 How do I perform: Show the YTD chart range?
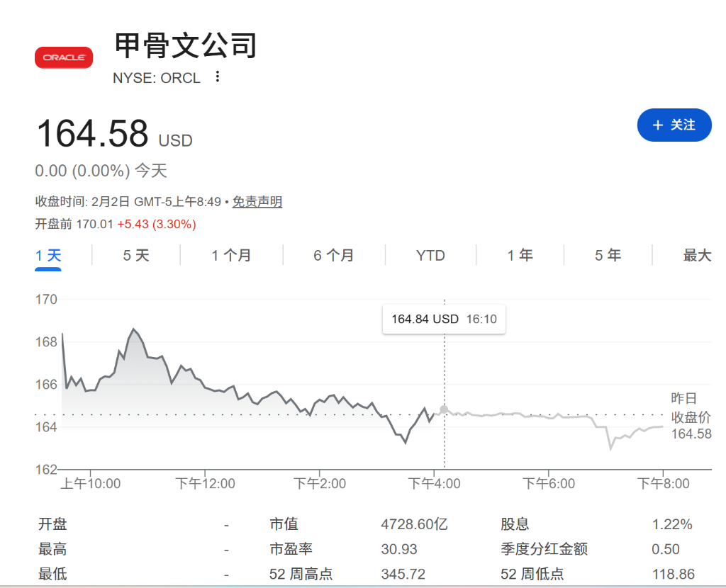[430, 255]
